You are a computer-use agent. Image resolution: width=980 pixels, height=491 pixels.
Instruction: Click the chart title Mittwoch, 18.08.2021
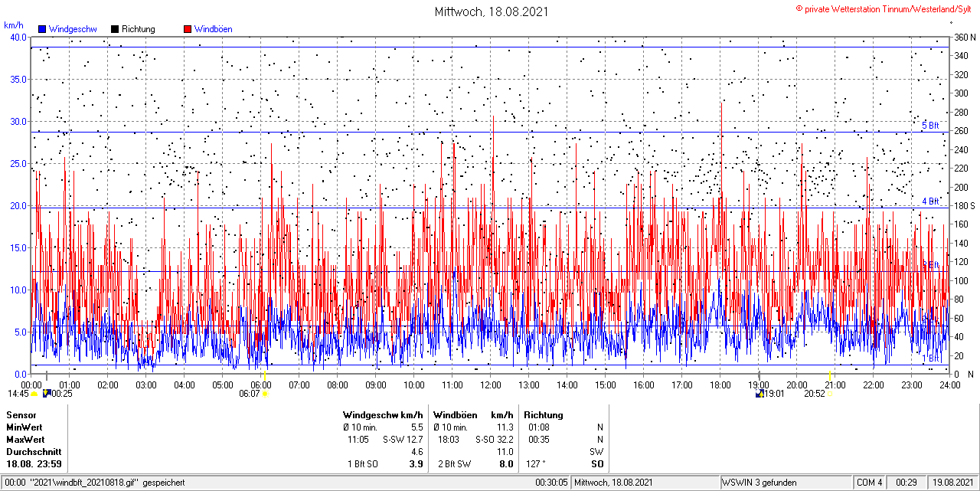coord(492,11)
